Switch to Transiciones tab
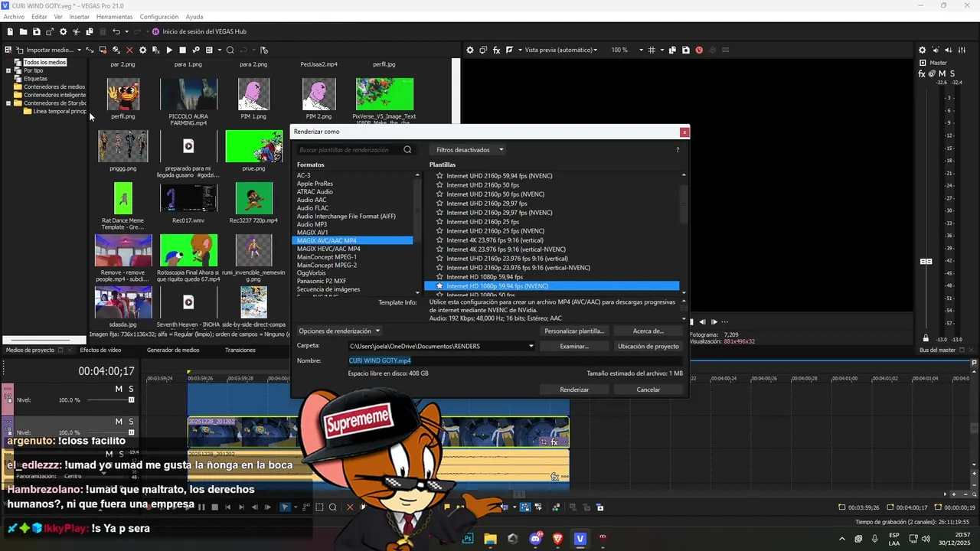Screen dimensions: 980x551 pyautogui.click(x=240, y=350)
